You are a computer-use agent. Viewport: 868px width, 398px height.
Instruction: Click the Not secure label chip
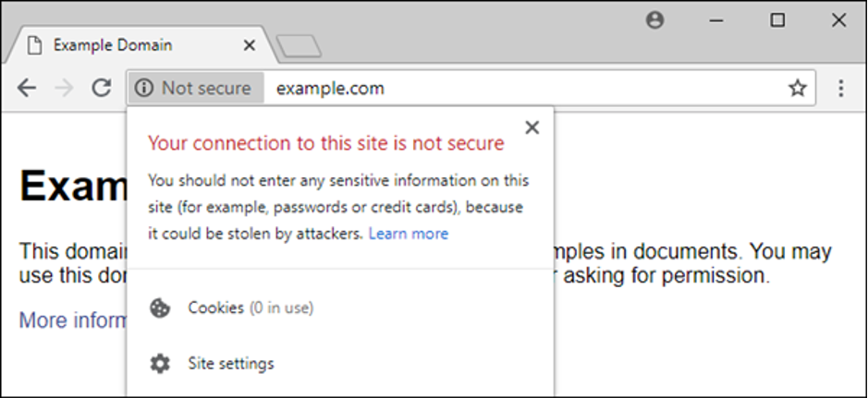point(196,88)
